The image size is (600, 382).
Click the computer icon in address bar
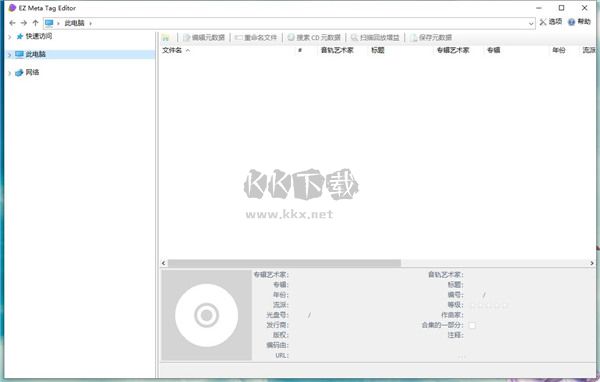point(49,23)
